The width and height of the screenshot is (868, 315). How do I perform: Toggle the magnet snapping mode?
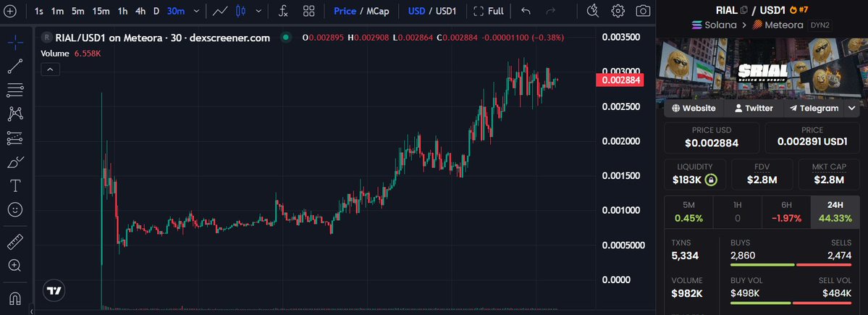pos(15,298)
